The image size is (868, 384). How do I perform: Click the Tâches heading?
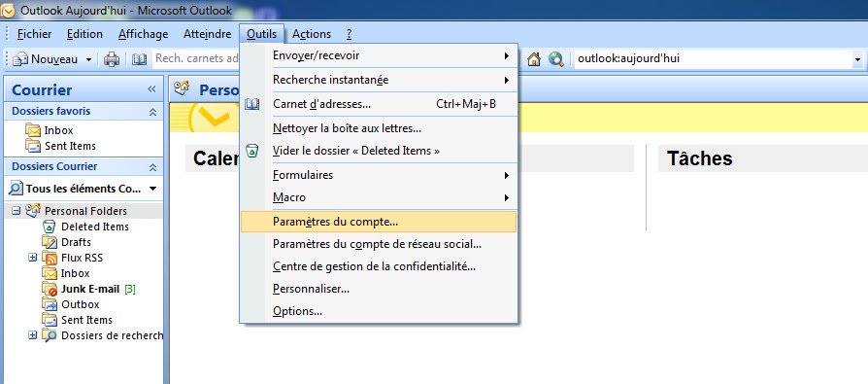pos(700,158)
